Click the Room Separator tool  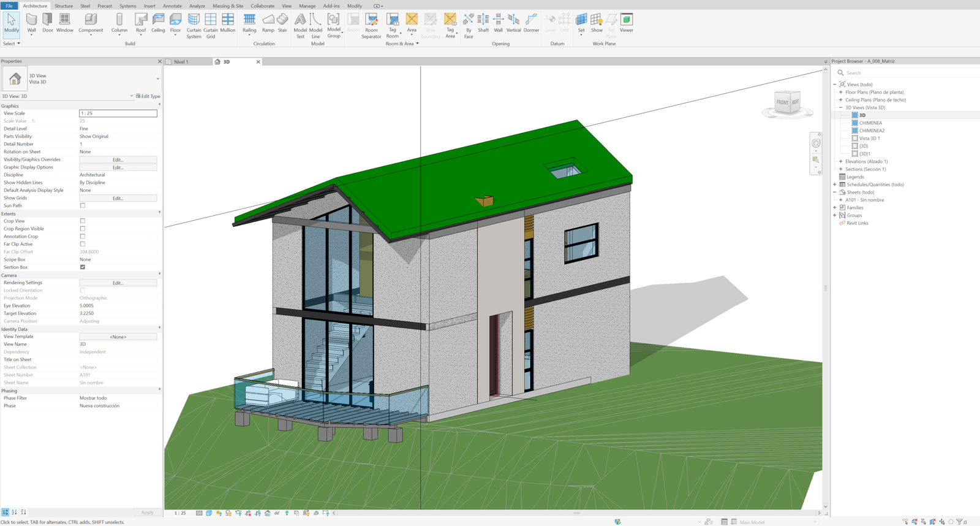click(371, 26)
